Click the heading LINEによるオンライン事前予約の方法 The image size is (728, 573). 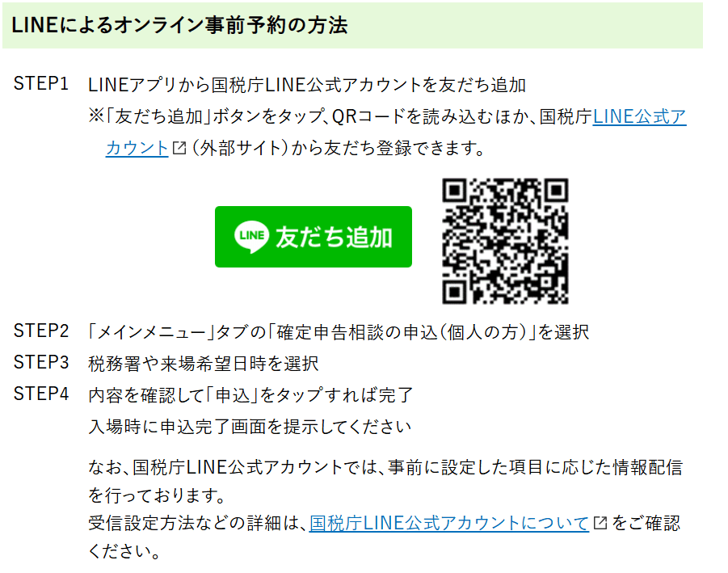[179, 25]
